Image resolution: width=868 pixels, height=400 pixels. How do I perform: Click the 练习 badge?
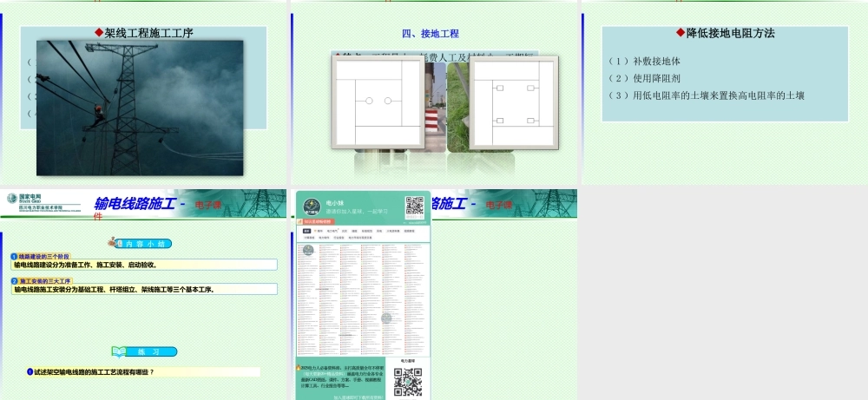pos(152,352)
